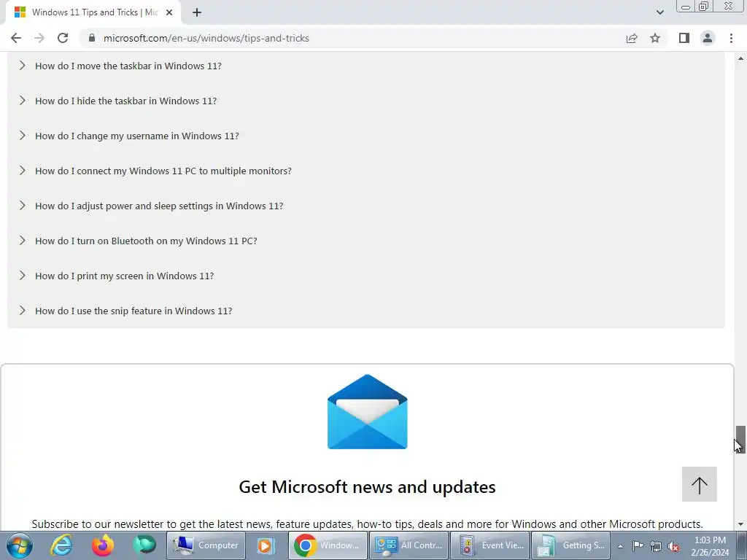Expand the chevron for multiple monitors question
Screen dimensions: 747x560
tap(23, 171)
